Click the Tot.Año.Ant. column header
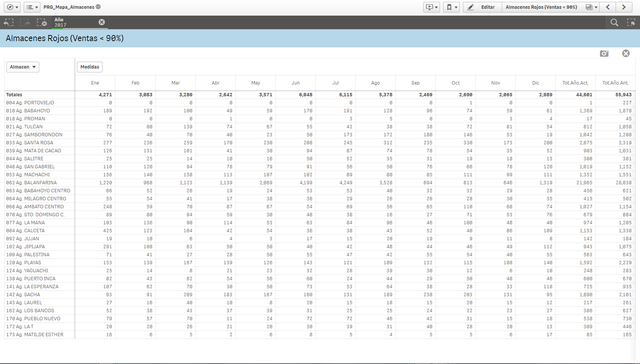 616,83
